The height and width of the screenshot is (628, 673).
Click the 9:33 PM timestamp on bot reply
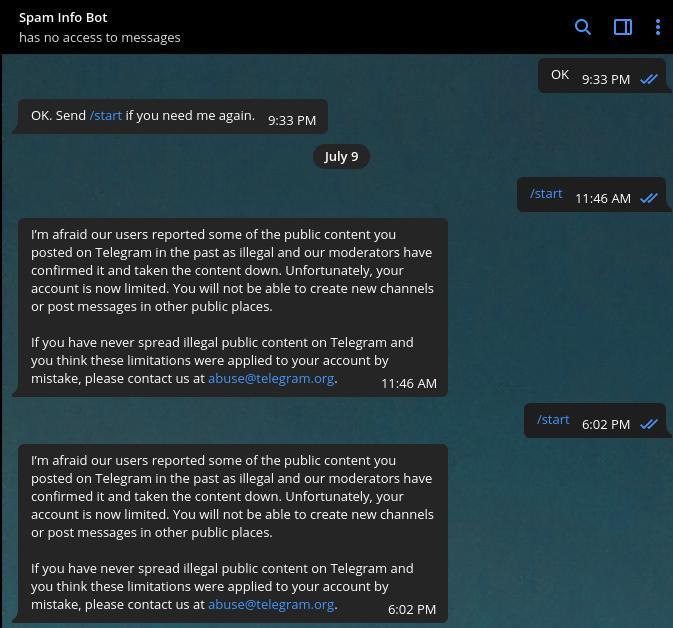(292, 121)
